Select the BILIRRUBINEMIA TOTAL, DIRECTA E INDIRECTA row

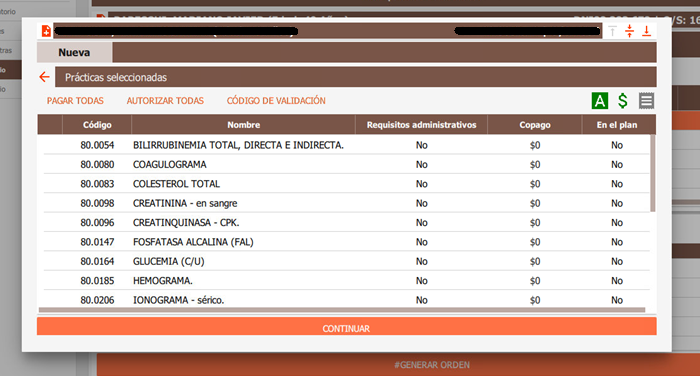click(x=346, y=145)
